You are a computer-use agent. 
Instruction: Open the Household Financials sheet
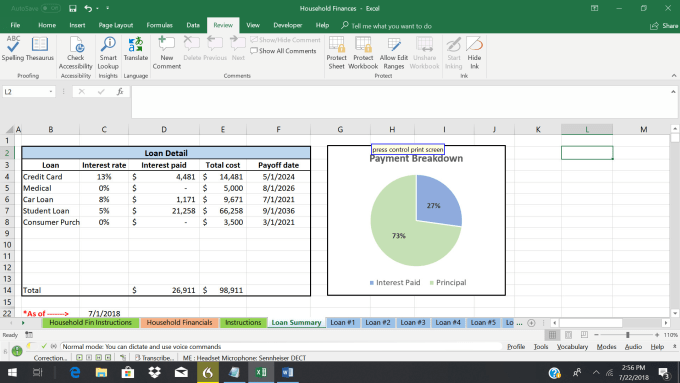179,322
